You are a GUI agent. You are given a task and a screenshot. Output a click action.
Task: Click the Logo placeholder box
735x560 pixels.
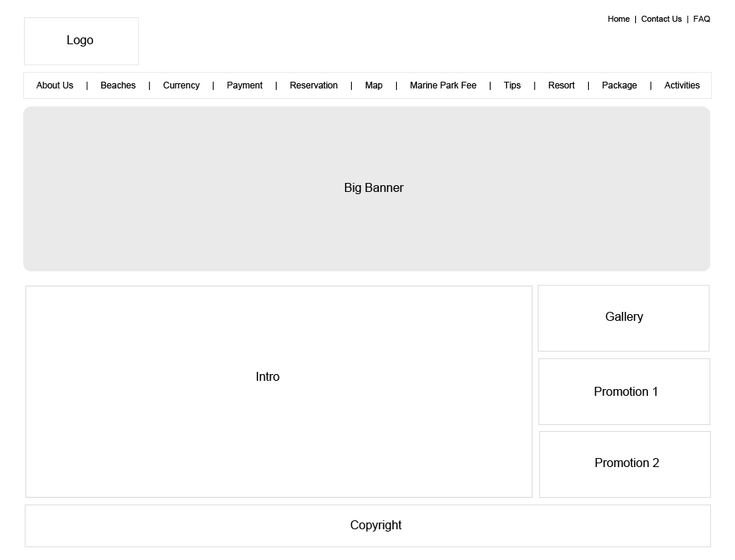coord(81,41)
